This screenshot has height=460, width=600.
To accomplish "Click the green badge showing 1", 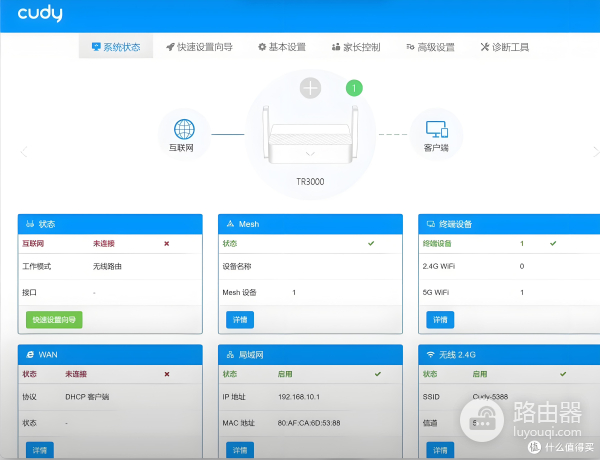I will click(x=354, y=88).
